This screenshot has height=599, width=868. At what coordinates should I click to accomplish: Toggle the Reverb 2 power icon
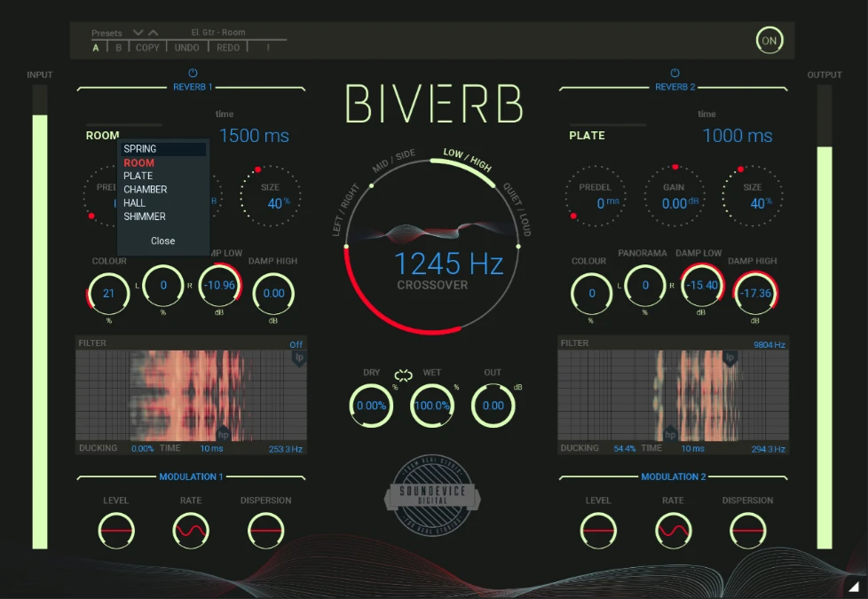click(675, 73)
